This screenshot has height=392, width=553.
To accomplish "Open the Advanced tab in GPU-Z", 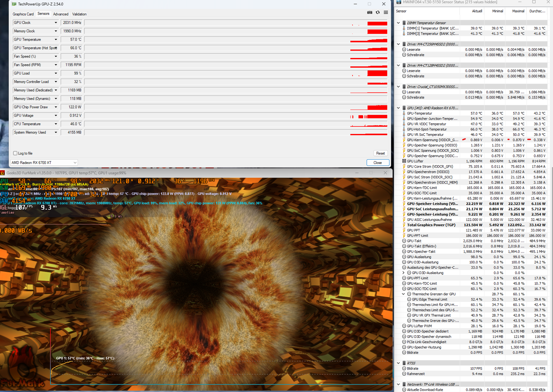I will 61,14.
